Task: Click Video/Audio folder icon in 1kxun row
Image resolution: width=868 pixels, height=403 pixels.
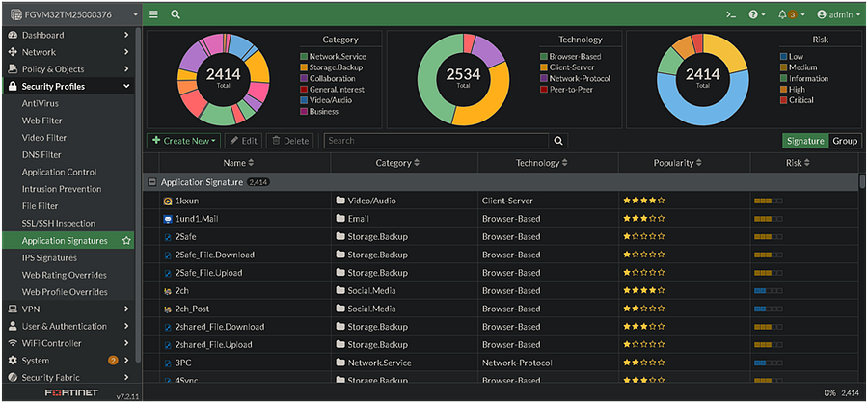Action: point(340,201)
